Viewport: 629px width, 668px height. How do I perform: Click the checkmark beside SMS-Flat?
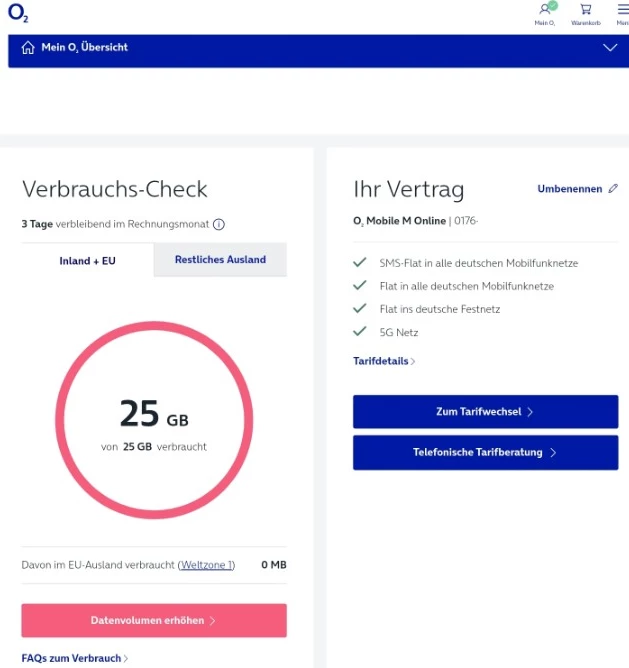[360, 262]
